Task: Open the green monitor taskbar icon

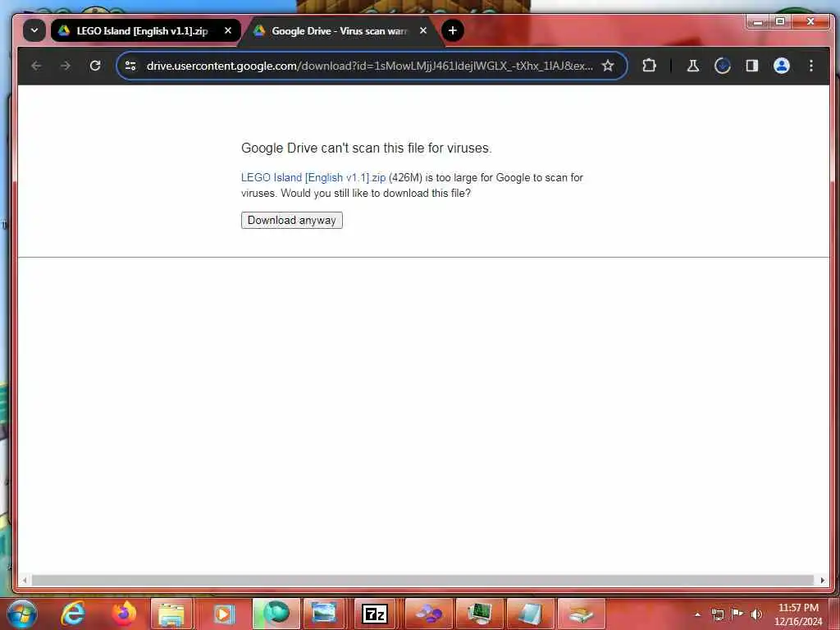Action: [479, 614]
